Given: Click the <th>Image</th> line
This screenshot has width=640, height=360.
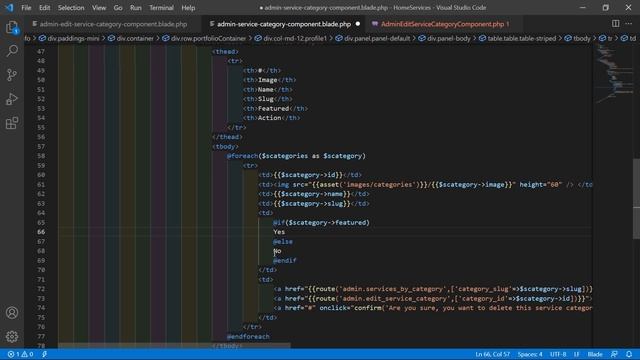Looking at the screenshot, I should pyautogui.click(x=269, y=80).
